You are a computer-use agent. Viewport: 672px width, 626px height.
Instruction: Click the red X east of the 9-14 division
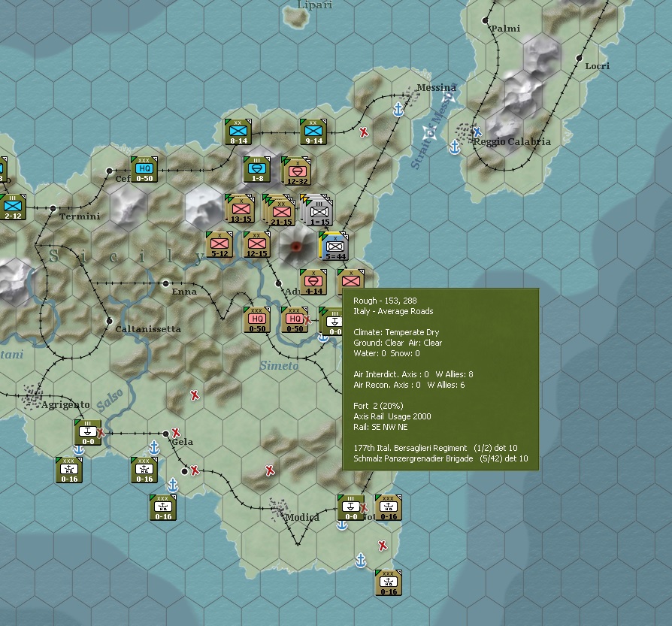point(364,132)
